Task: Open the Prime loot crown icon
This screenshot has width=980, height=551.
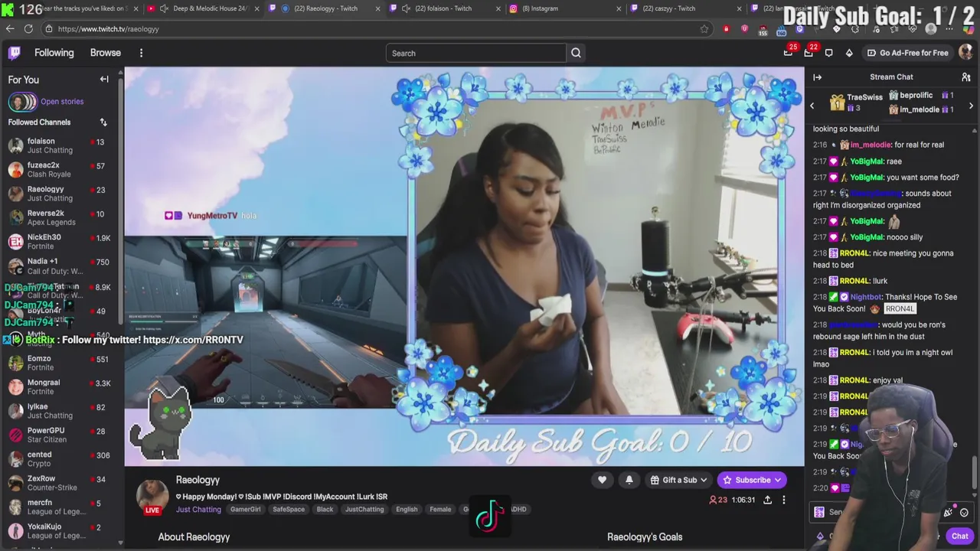Action: point(788,53)
